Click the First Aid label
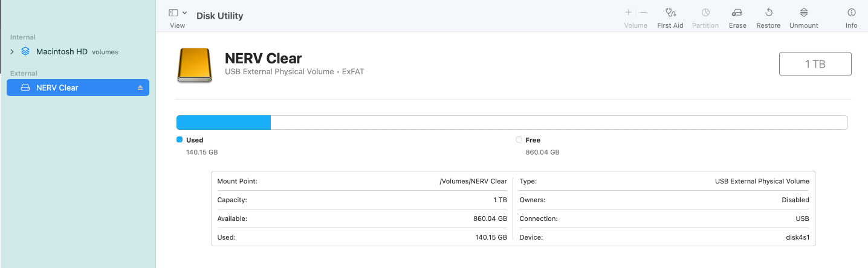The height and width of the screenshot is (268, 868). [670, 25]
